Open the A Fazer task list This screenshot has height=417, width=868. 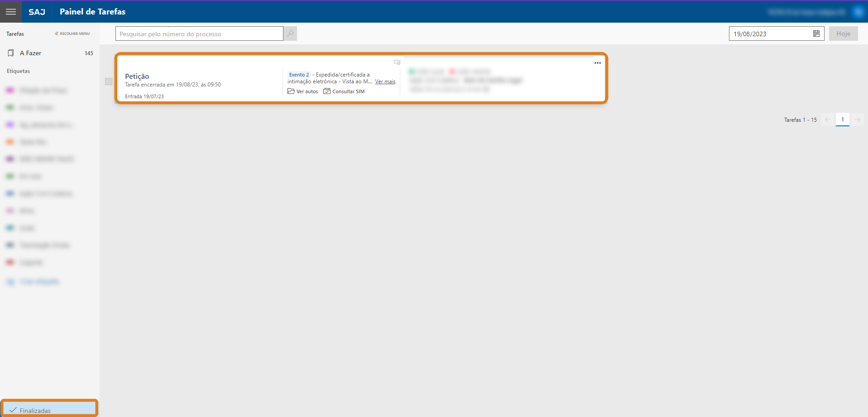[x=31, y=53]
